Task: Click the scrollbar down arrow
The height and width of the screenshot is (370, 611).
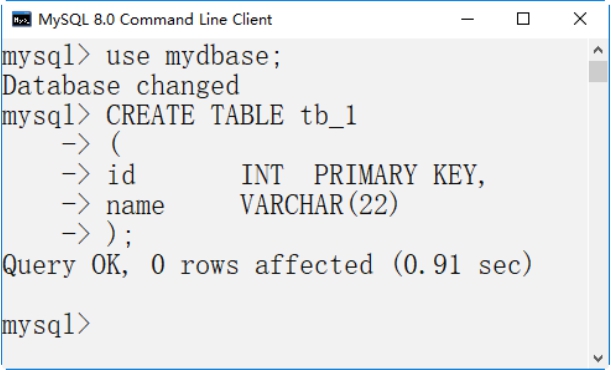Action: (598, 358)
